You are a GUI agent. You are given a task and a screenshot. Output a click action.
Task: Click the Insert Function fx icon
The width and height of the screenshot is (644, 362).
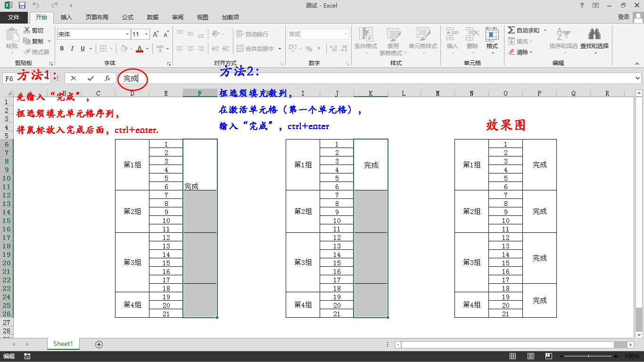(x=107, y=78)
